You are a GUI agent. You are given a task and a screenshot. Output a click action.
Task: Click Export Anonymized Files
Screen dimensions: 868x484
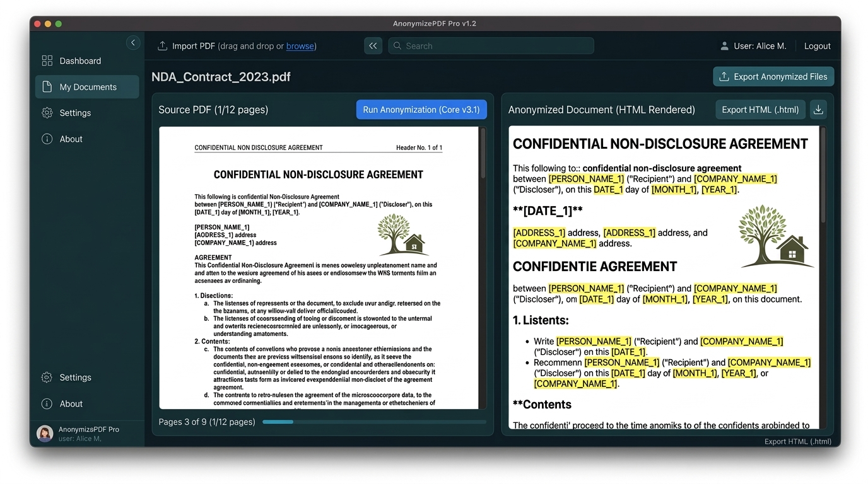point(773,77)
